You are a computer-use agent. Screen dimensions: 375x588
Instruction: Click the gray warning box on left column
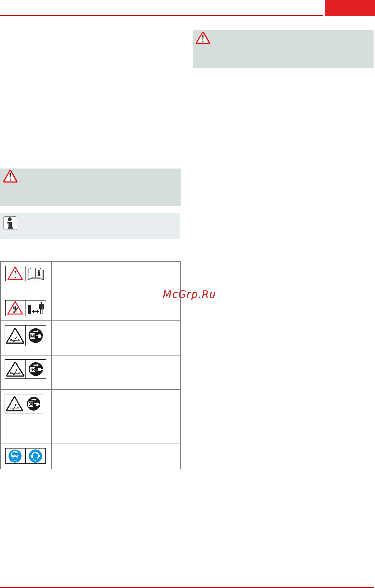[x=91, y=187]
